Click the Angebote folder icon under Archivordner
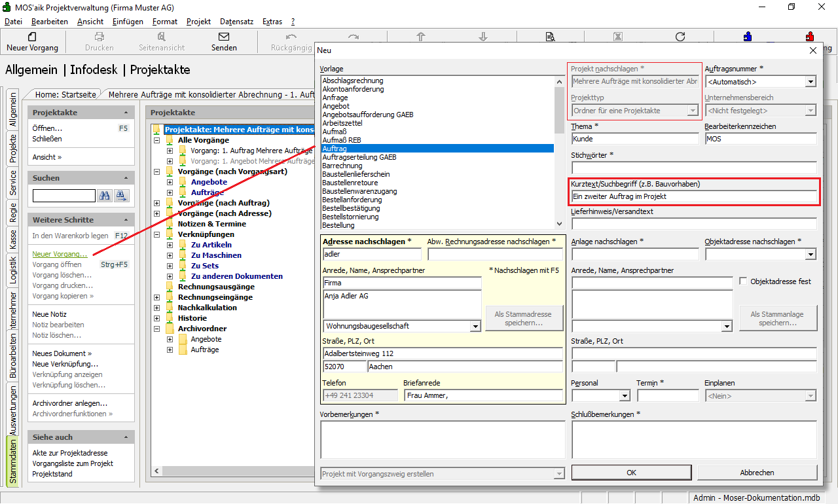838x504 pixels. [x=183, y=339]
